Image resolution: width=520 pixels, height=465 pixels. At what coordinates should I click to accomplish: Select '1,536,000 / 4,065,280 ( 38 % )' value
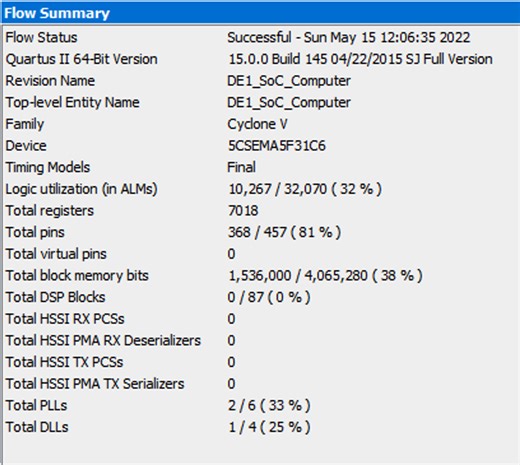pyautogui.click(x=325, y=276)
